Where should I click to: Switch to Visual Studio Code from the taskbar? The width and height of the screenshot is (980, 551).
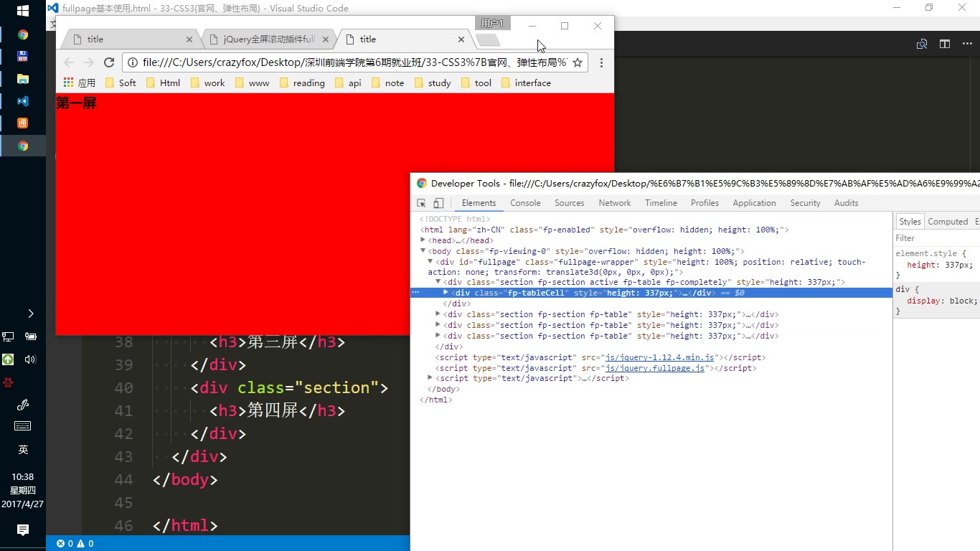pyautogui.click(x=23, y=101)
